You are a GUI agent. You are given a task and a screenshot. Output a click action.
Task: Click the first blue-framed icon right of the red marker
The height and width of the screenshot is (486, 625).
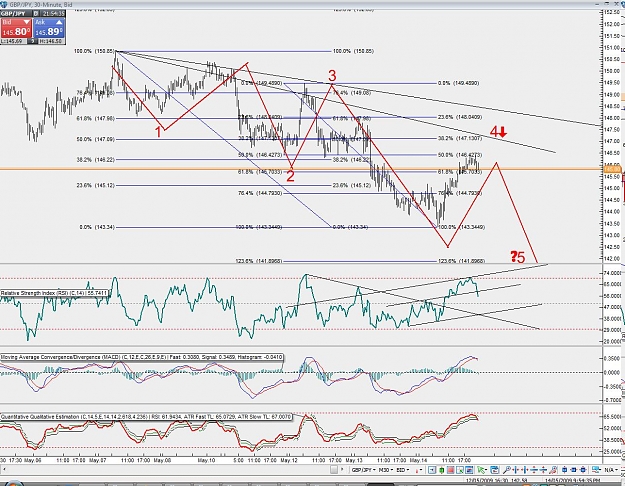[432, 470]
